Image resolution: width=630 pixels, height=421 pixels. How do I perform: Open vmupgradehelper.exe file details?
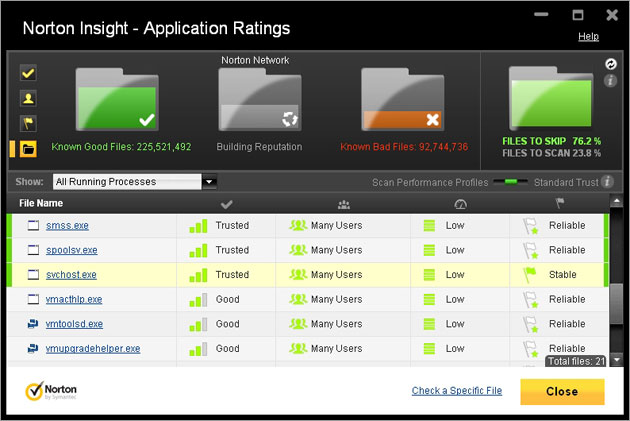[93, 349]
